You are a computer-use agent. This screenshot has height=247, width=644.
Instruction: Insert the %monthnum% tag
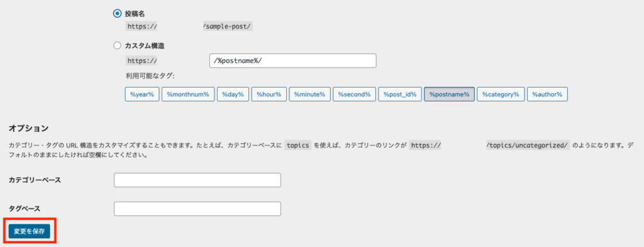tap(187, 95)
